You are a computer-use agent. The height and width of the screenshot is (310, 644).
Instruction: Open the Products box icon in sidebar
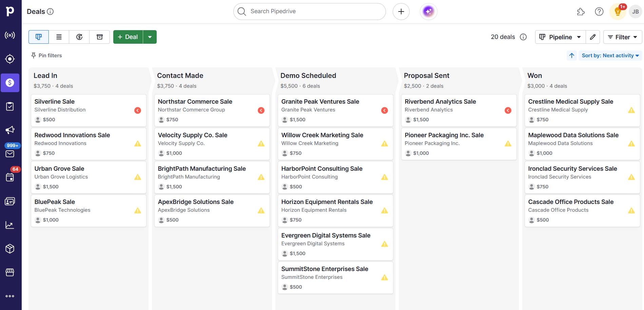tap(10, 248)
